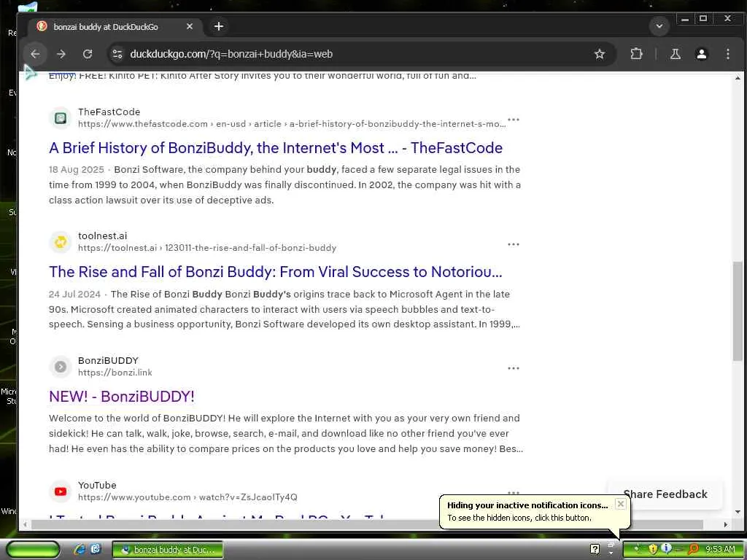Click the blue information tray icon
Viewport: 747px width, 560px height.
point(667,548)
